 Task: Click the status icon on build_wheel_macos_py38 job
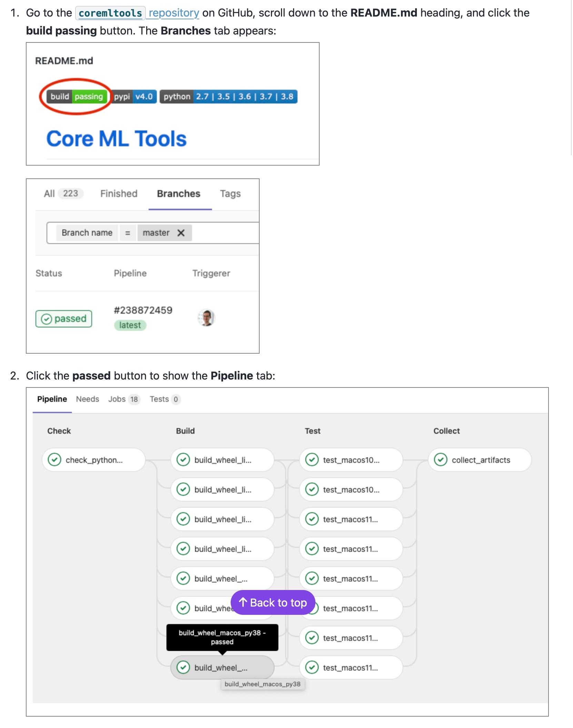(183, 668)
